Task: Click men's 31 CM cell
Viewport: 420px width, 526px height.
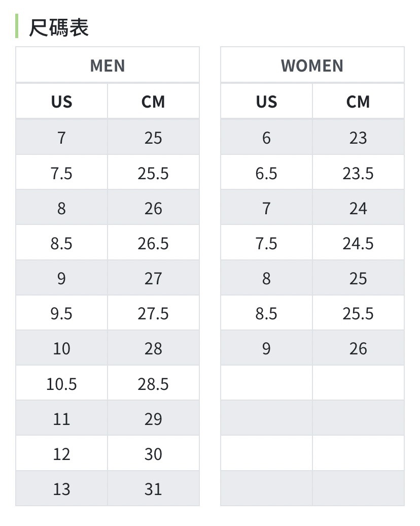Action: pos(153,489)
